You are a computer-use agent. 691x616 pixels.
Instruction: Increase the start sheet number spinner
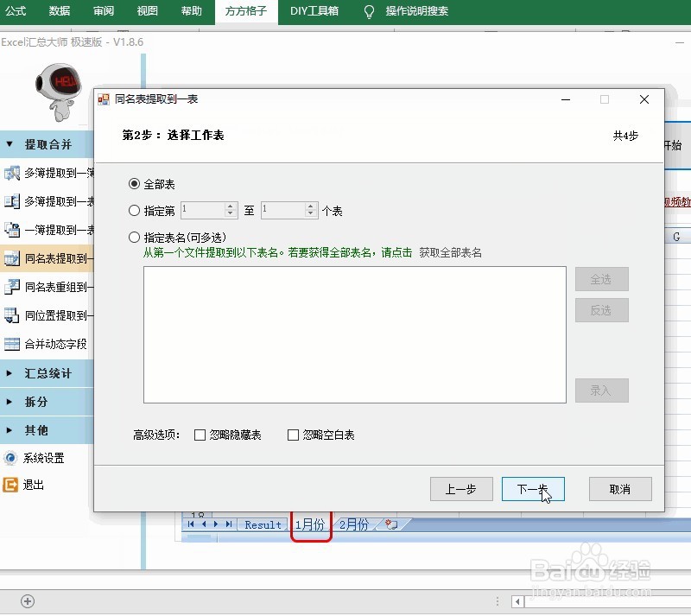coord(231,206)
